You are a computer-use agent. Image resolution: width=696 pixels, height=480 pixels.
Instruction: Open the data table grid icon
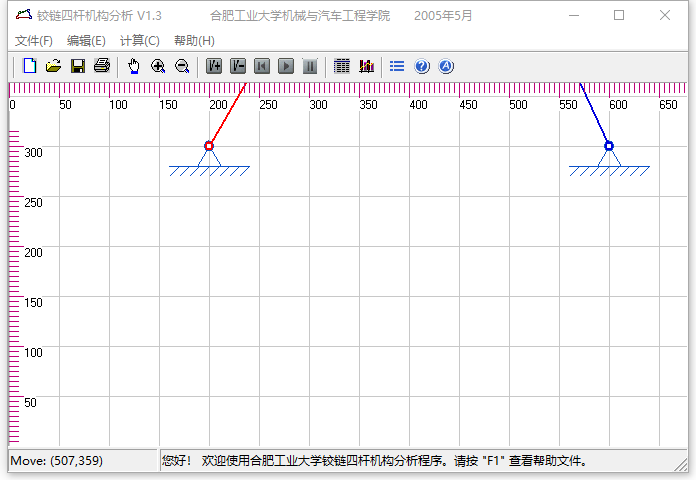342,66
